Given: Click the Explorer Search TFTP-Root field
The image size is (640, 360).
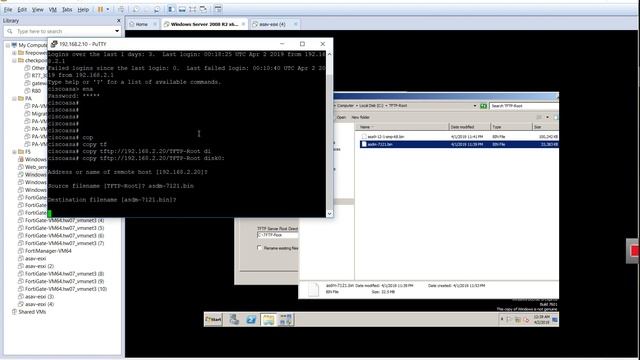Looking at the screenshot, I should 523,106.
